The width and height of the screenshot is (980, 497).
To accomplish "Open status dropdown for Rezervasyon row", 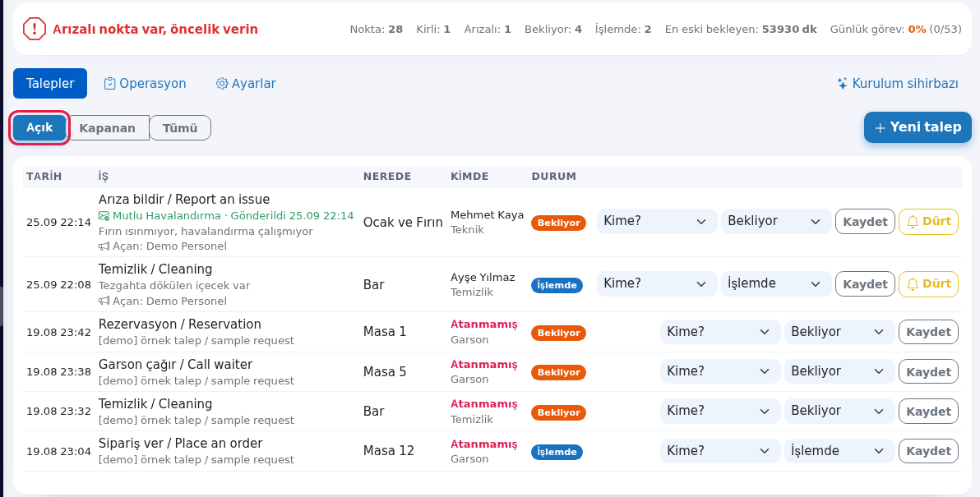I will point(839,332).
